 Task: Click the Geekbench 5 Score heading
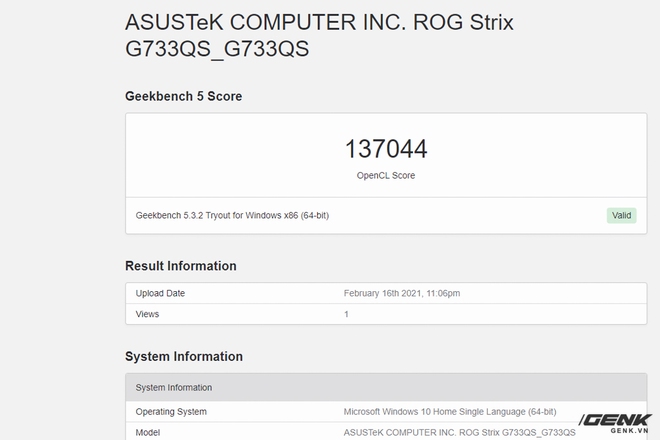(x=184, y=96)
